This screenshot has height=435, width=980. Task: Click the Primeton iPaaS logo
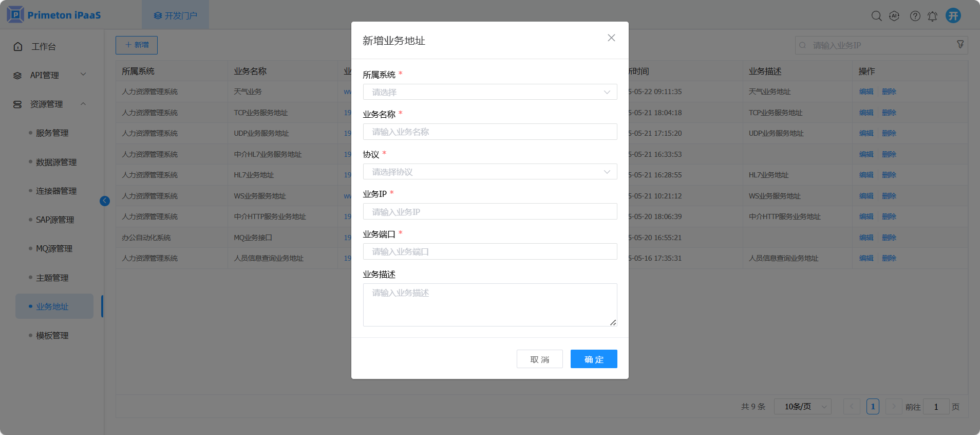click(54, 15)
